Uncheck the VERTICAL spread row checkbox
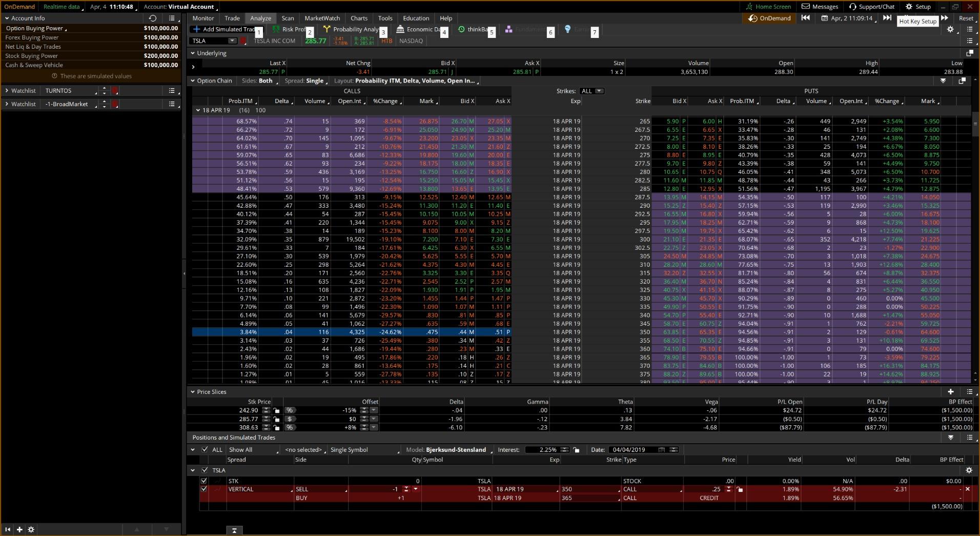 tap(204, 489)
